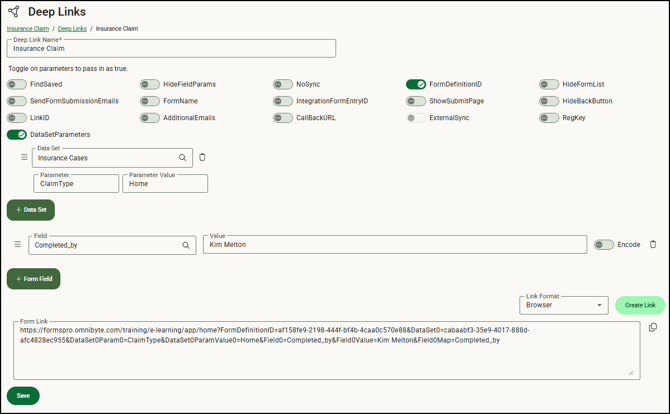The height and width of the screenshot is (414, 670).
Task: Copy the form link to clipboard
Action: click(652, 327)
